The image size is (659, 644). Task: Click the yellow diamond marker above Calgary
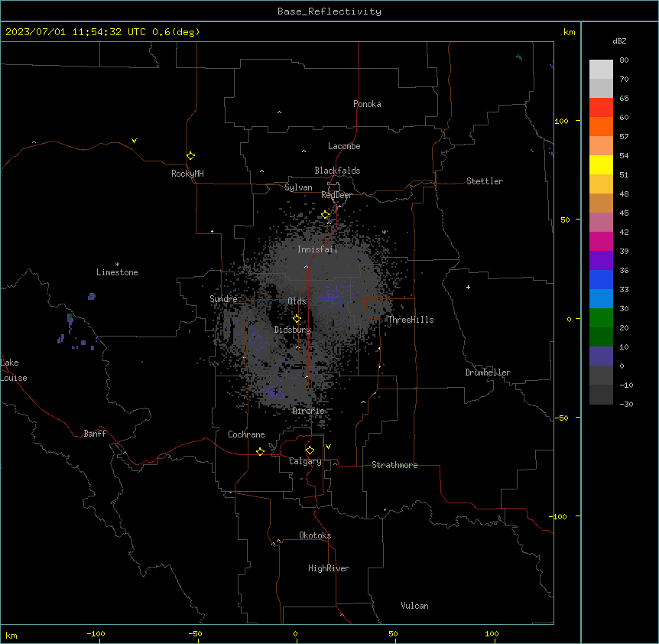(x=310, y=450)
